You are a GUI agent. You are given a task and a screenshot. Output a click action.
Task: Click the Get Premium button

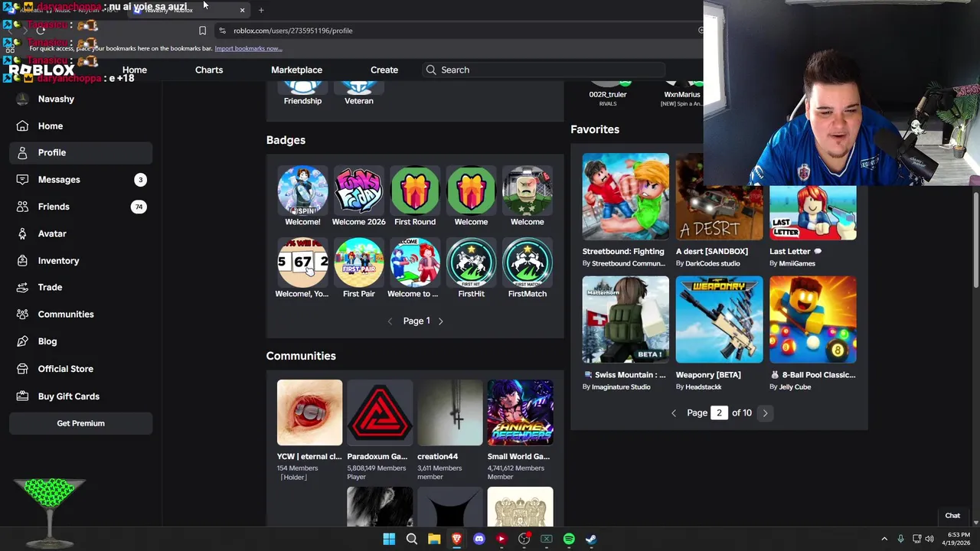click(x=80, y=423)
